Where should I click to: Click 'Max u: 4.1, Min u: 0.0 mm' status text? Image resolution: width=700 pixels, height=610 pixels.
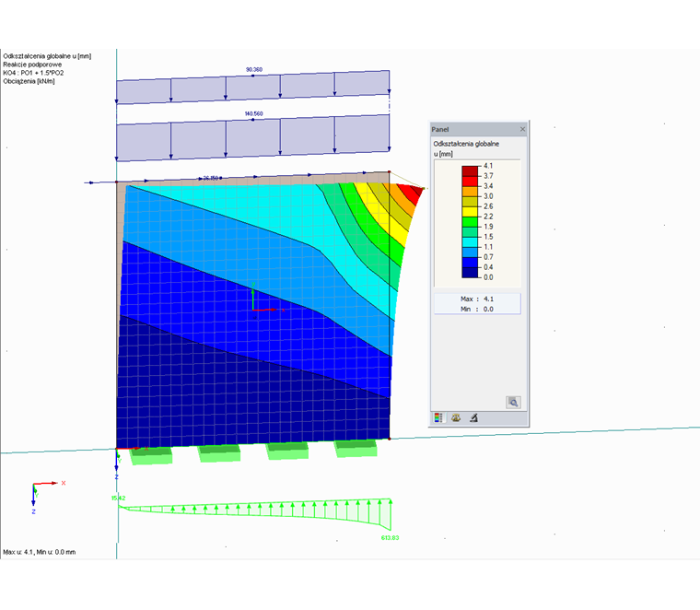(x=40, y=552)
